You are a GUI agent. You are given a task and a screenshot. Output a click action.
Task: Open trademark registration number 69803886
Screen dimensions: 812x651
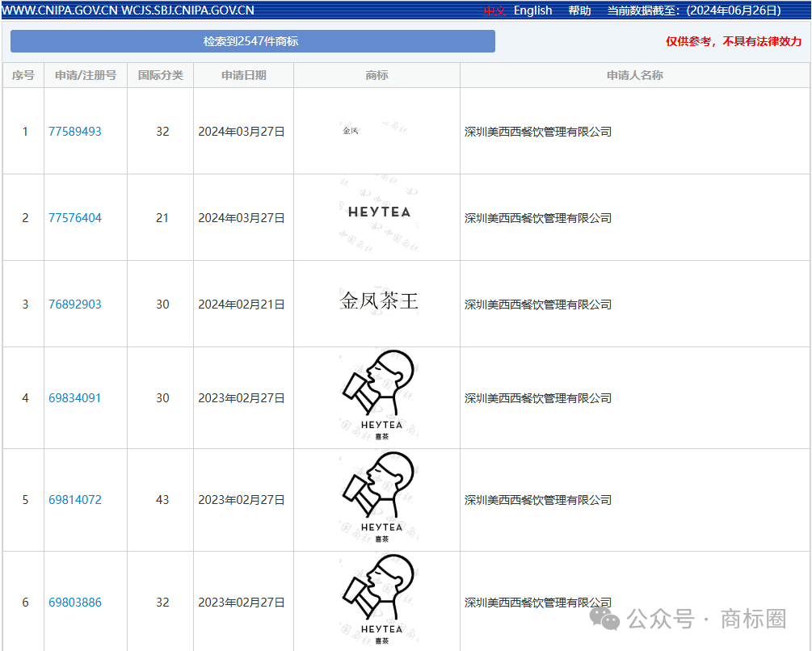pos(75,603)
